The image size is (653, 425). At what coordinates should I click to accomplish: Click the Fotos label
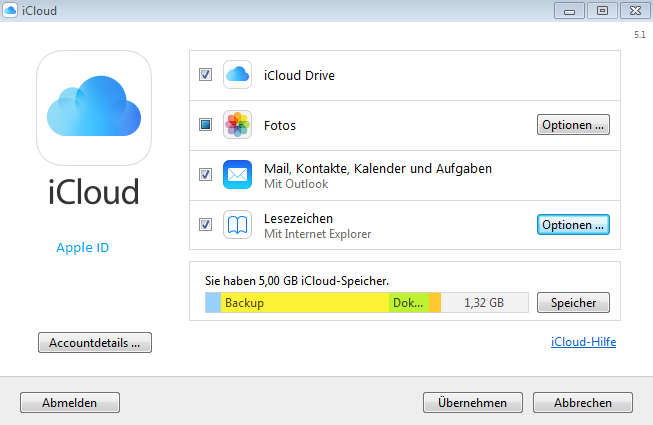(x=280, y=125)
